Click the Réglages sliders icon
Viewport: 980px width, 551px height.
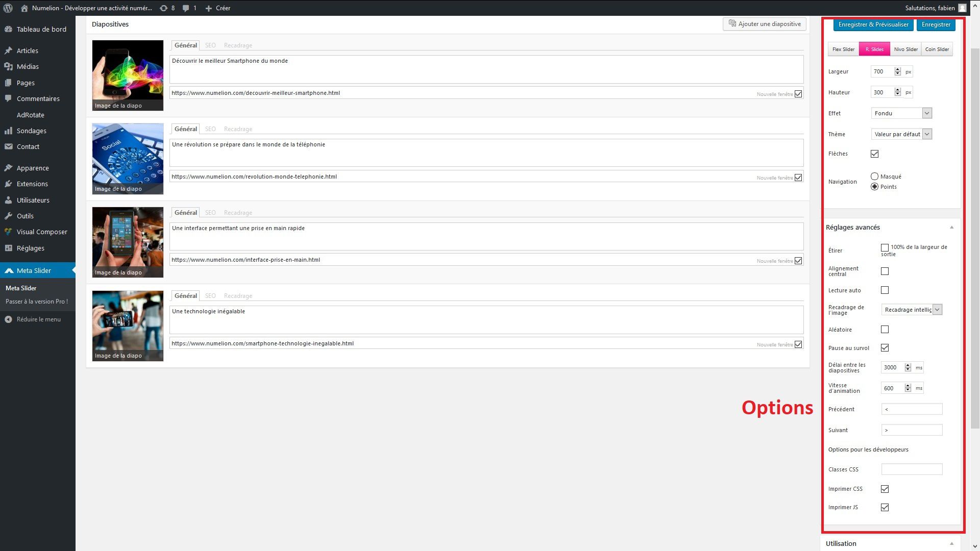8,248
